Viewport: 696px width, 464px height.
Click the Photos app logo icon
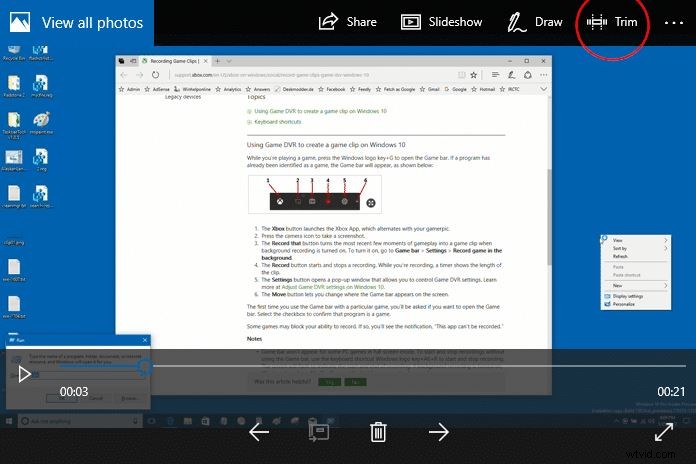[20, 22]
